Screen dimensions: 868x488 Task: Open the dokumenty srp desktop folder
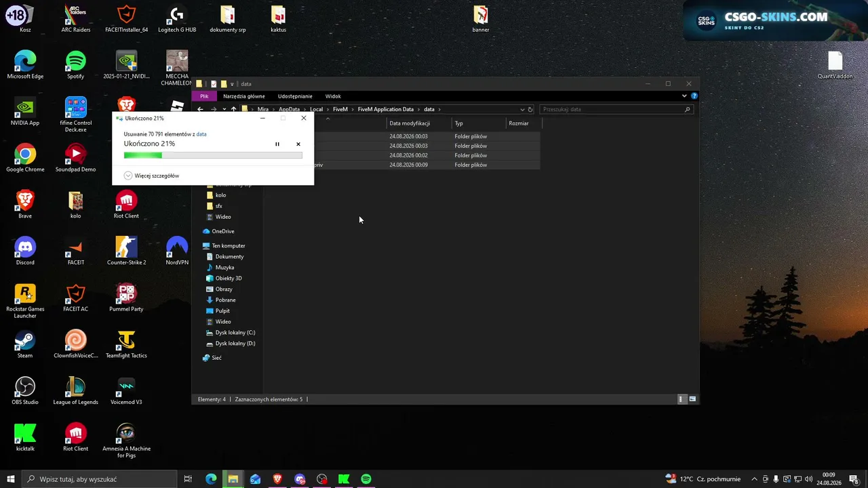[228, 19]
